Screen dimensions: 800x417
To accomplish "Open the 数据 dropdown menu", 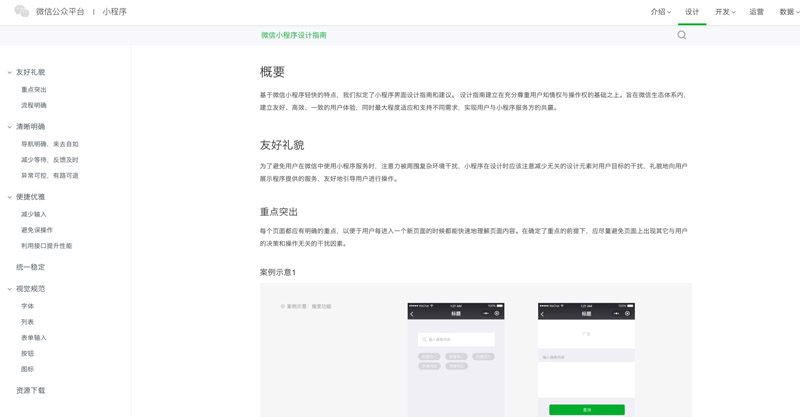I will coord(789,12).
